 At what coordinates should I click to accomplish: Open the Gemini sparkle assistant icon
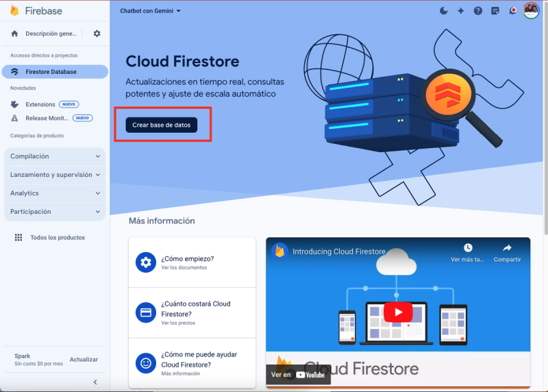coord(460,11)
